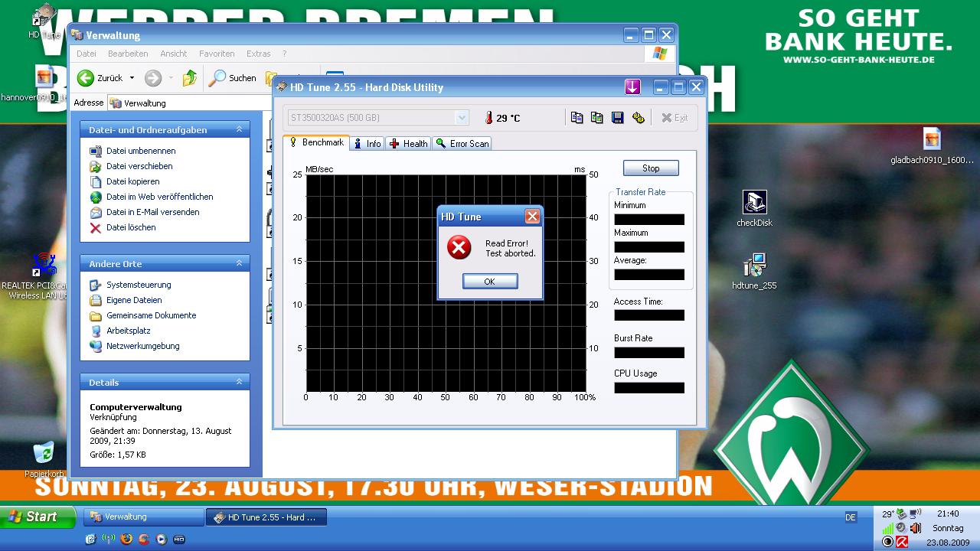980x551 pixels.
Task: Close the HD Tune error dialog
Action: (532, 217)
